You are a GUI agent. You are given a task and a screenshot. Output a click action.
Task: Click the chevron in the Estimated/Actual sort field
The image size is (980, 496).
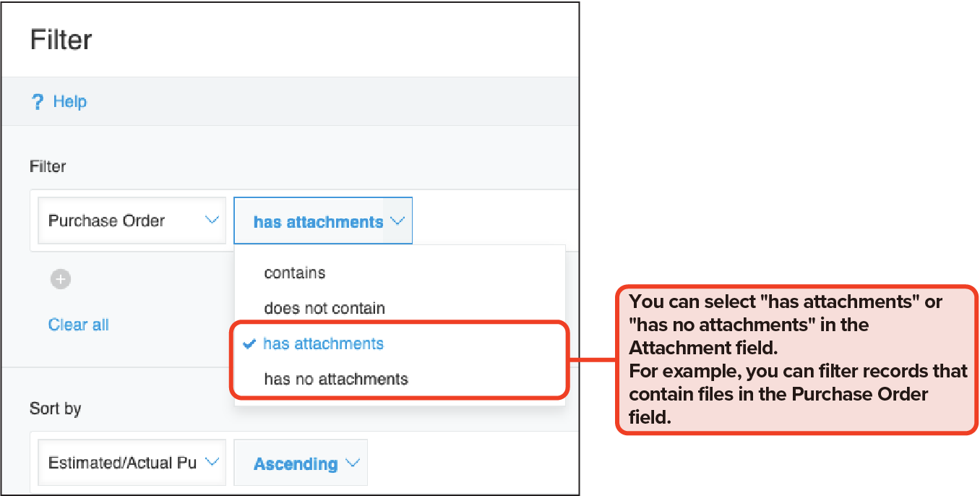(212, 462)
